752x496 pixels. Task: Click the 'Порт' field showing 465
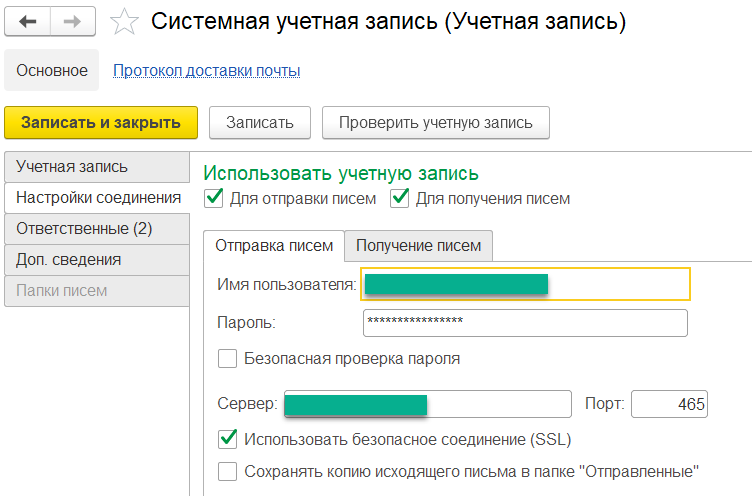coord(669,404)
